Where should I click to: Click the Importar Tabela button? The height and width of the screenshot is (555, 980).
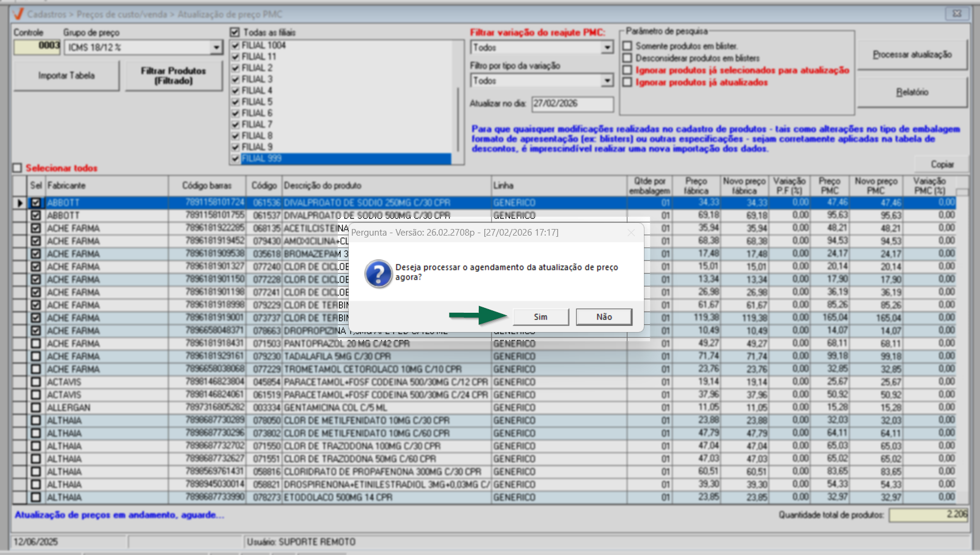coord(66,76)
